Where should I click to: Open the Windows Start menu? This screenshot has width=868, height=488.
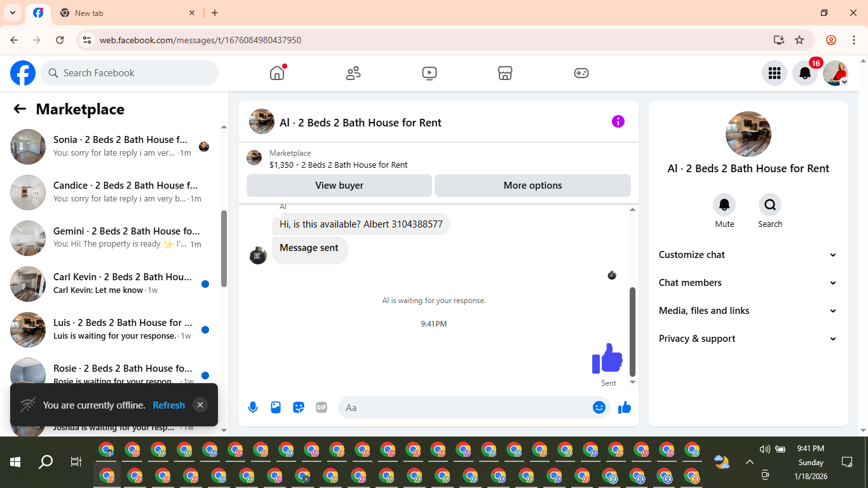[15, 462]
